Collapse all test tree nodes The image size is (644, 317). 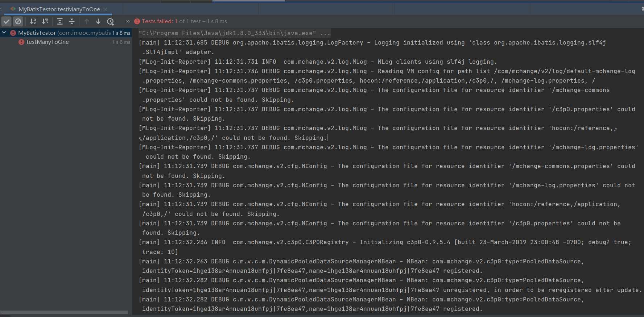pos(72,21)
